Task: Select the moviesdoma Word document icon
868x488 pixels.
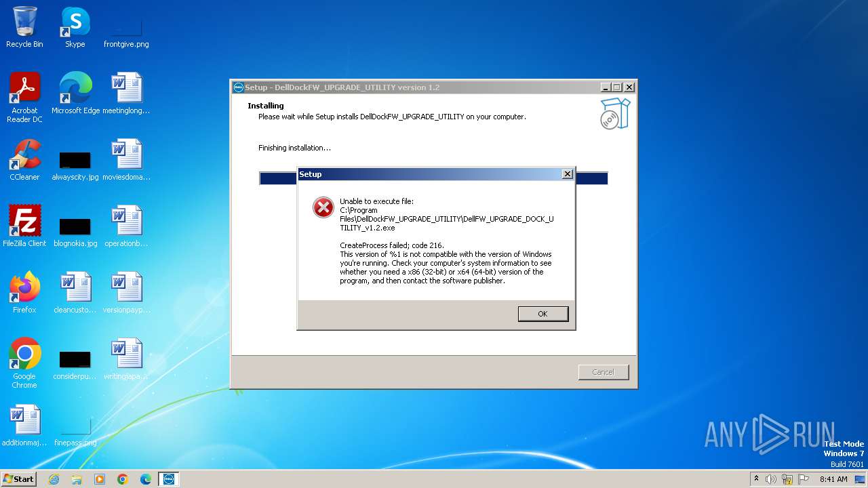Action: point(126,160)
